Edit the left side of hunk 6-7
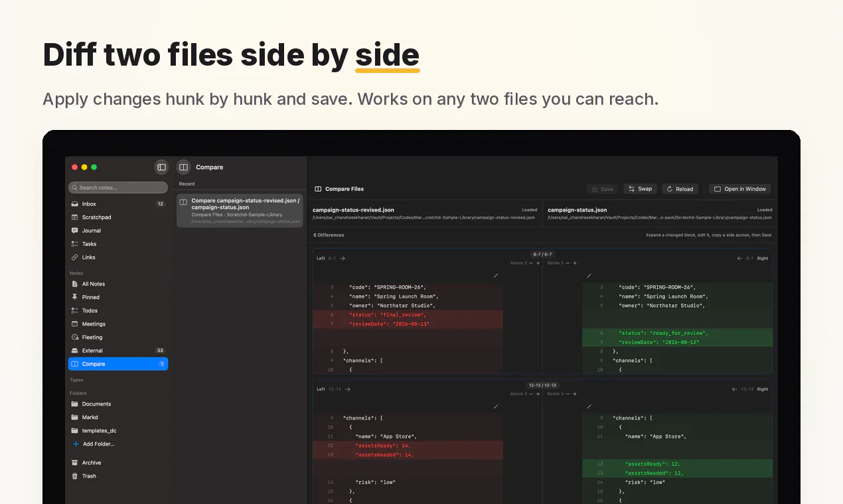This screenshot has height=504, width=843. coord(496,275)
